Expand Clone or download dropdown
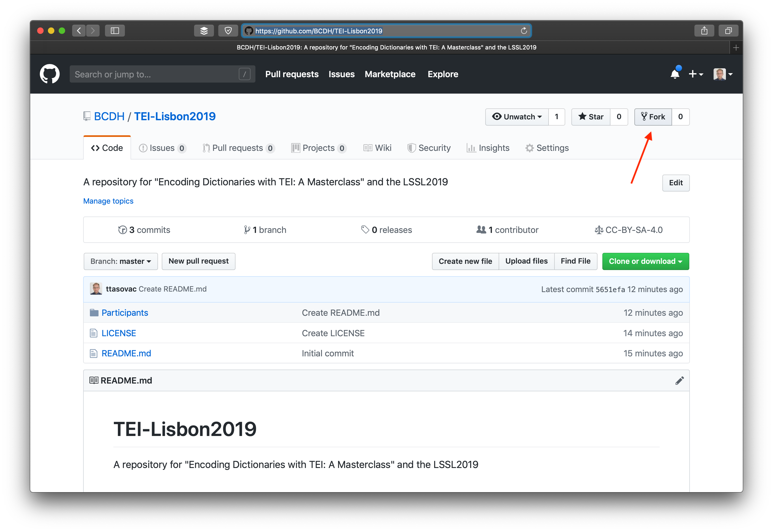Viewport: 773px width, 532px height. [x=646, y=261]
